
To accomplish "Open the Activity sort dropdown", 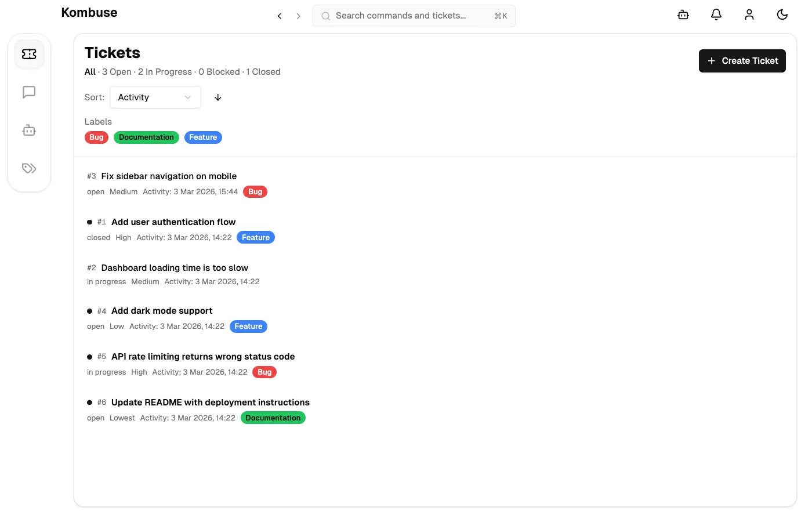I will pyautogui.click(x=155, y=97).
